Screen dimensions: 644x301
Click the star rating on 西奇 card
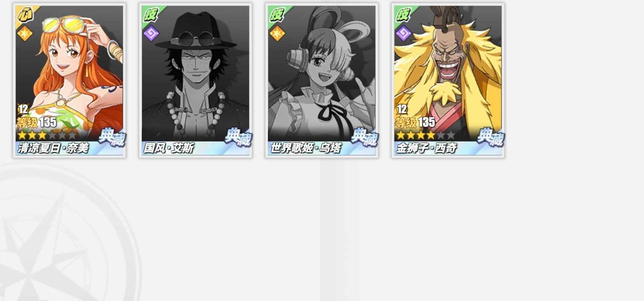[x=426, y=135]
